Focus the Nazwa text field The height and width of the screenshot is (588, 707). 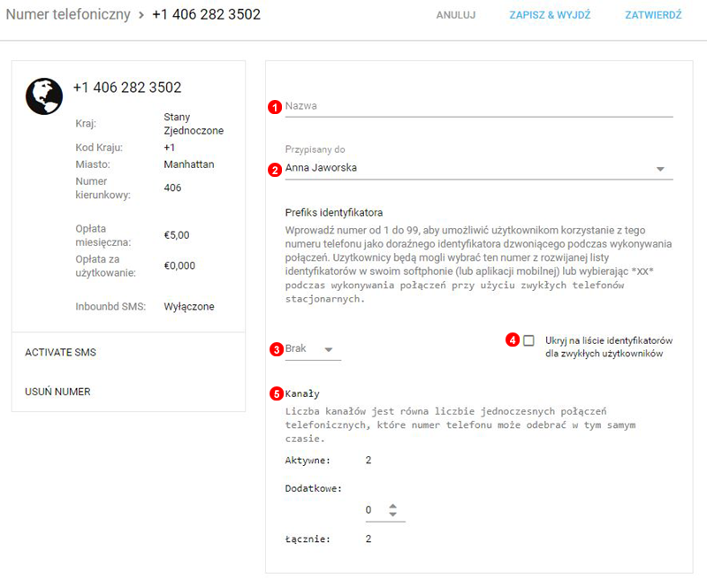point(477,106)
